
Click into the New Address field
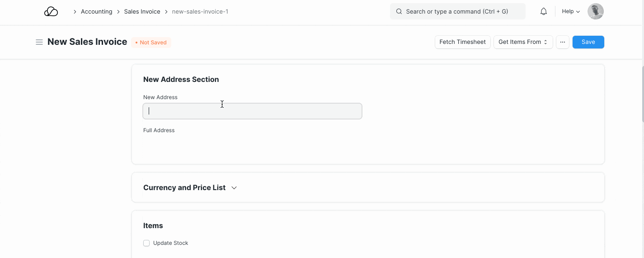(x=252, y=111)
